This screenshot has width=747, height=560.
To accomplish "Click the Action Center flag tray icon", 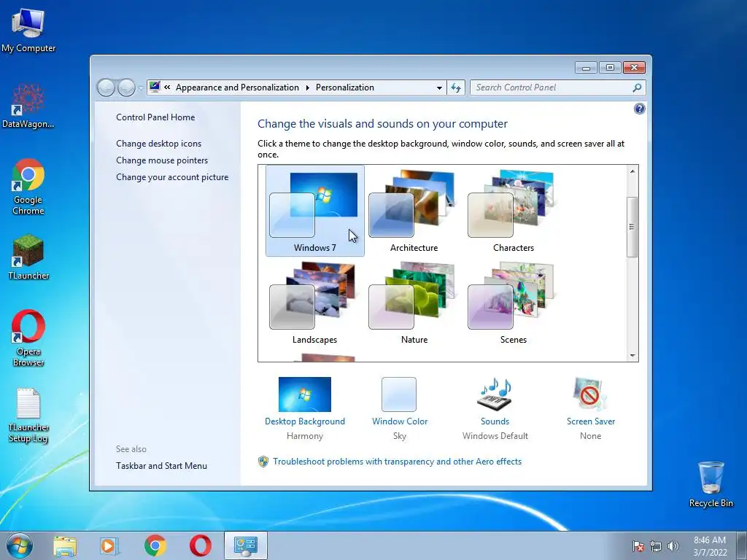I will tap(638, 546).
